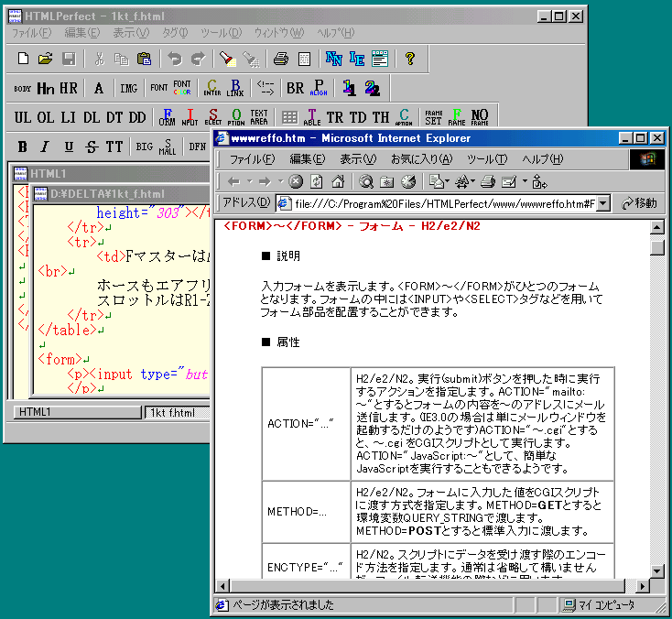Open Internet Explorer 表示(V) menu
Screen dimensions: 672x619
[358, 159]
